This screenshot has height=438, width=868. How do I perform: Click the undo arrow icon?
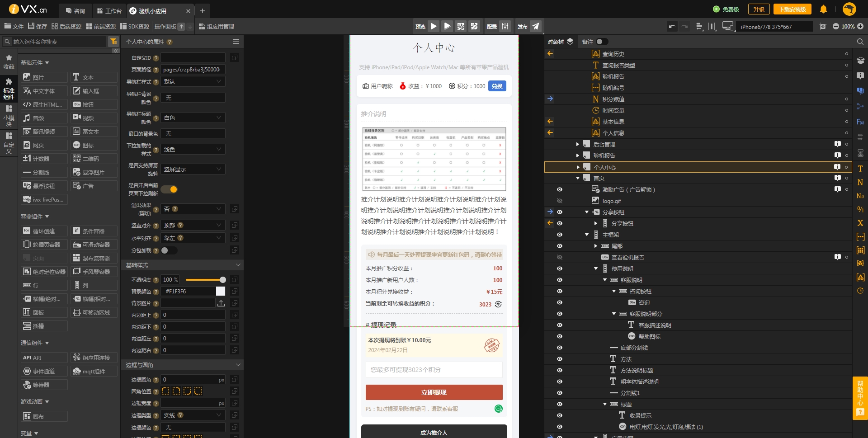[672, 26]
